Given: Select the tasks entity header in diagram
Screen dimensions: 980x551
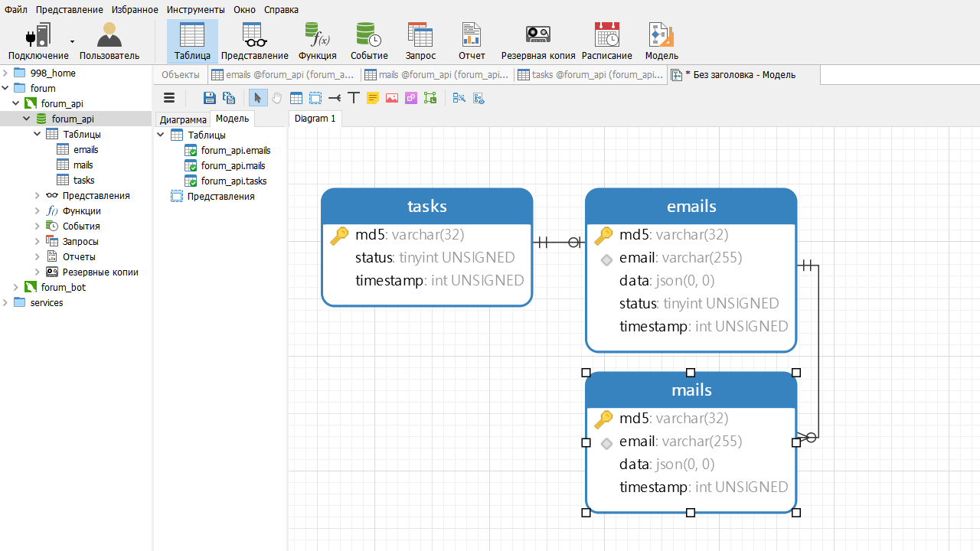Looking at the screenshot, I should (x=427, y=207).
